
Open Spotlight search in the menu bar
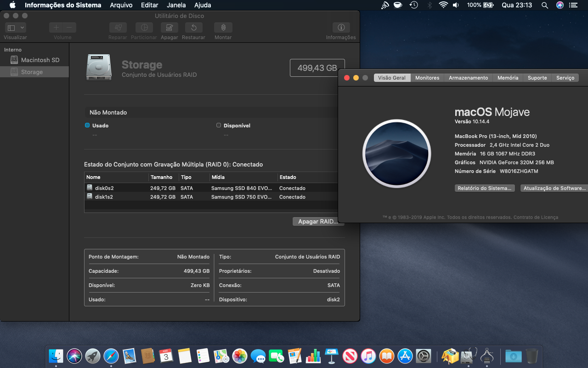(545, 5)
